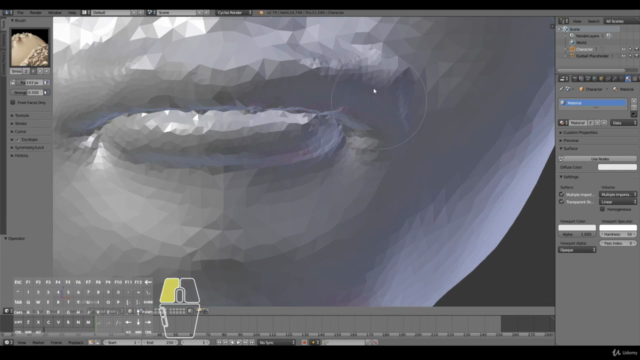
Task: Open the Linear volume interpolation dropdown
Action: [618, 202]
